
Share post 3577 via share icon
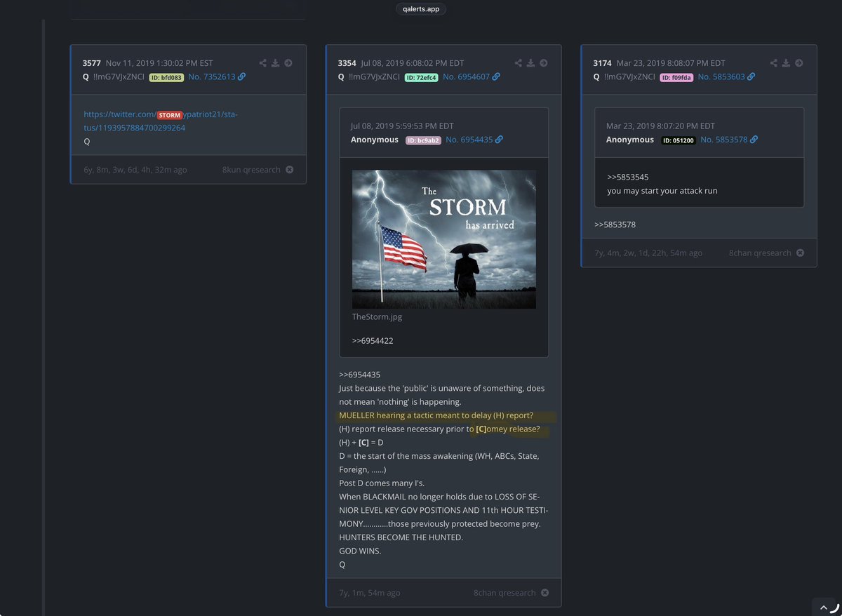click(263, 63)
